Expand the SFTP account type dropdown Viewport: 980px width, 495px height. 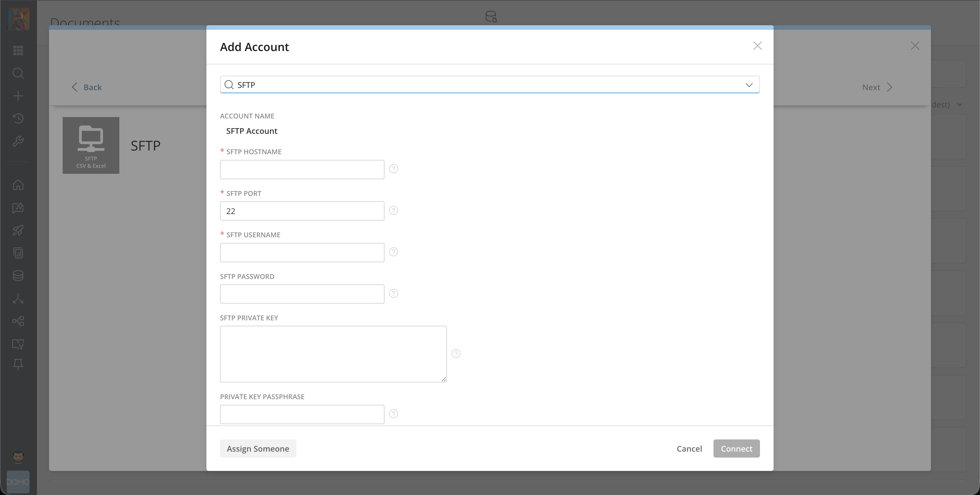(749, 85)
